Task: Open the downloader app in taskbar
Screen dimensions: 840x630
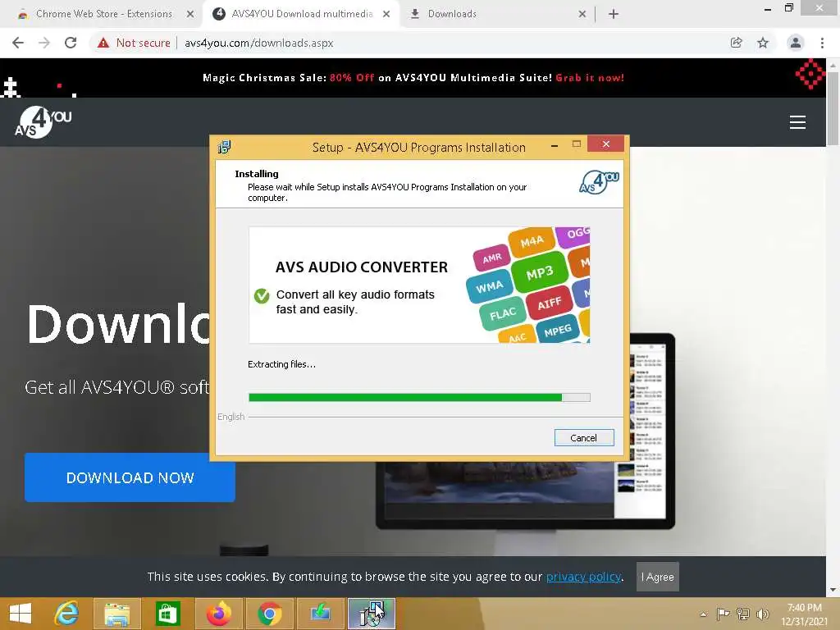Action: point(320,614)
